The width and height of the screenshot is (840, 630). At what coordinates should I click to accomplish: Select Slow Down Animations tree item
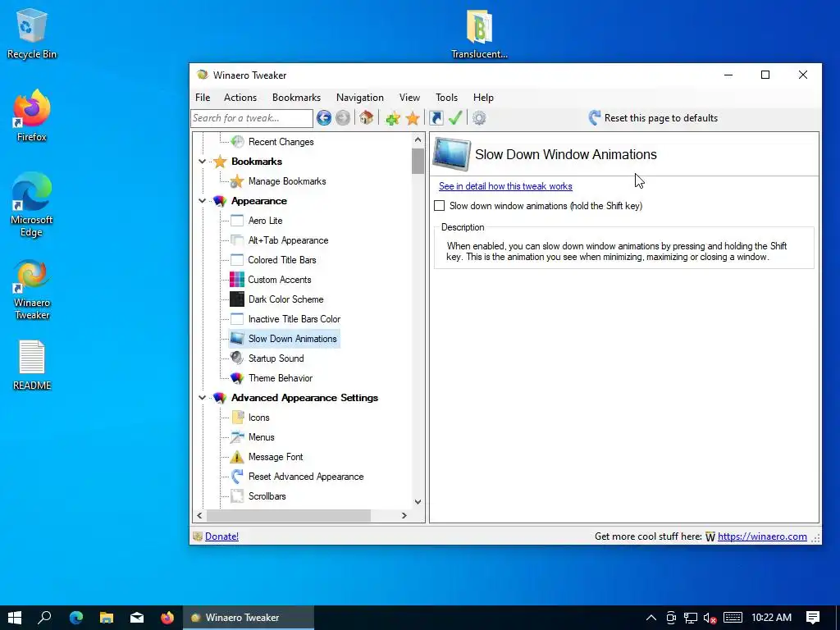pyautogui.click(x=293, y=339)
